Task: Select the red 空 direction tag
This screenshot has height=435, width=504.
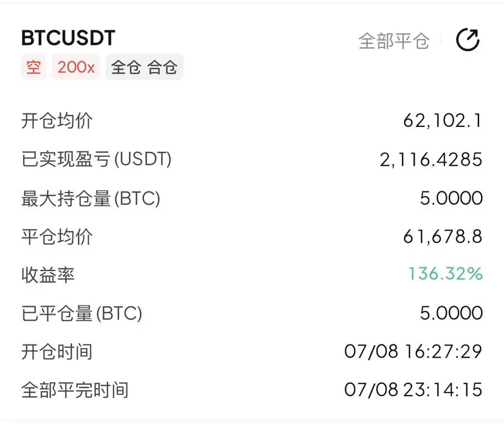Action: point(33,67)
